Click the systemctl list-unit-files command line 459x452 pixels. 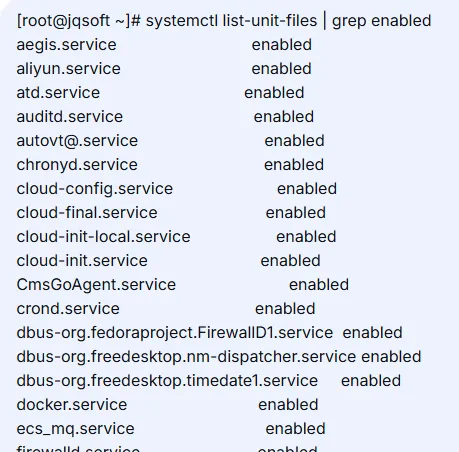(224, 21)
